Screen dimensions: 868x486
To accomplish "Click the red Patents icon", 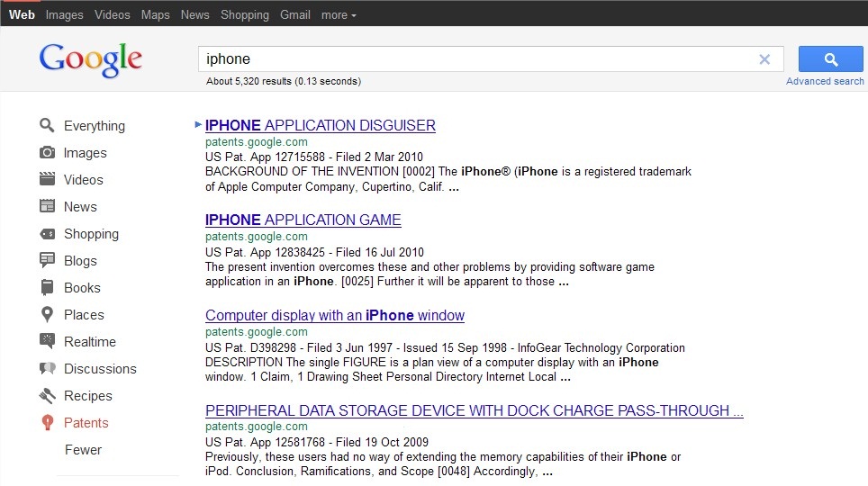I will coord(48,422).
